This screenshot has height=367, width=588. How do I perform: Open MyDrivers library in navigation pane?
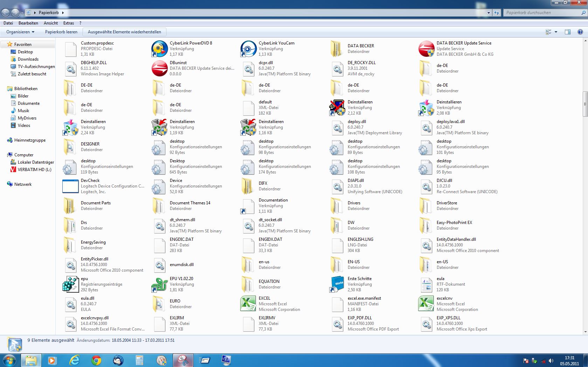(27, 118)
